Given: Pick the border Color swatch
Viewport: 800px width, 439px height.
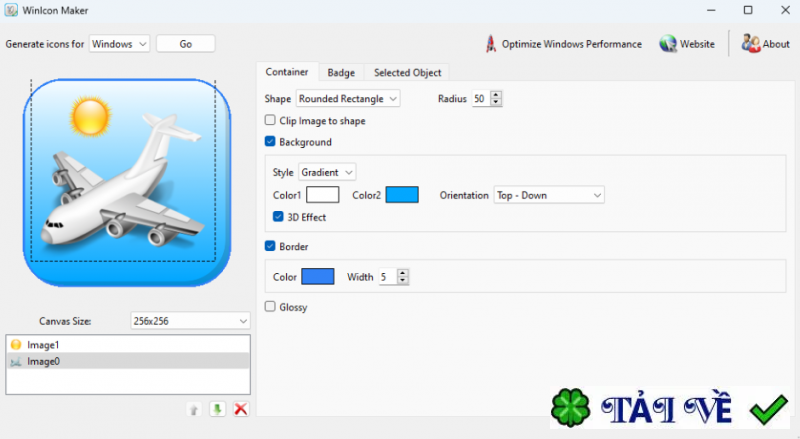Looking at the screenshot, I should [318, 277].
